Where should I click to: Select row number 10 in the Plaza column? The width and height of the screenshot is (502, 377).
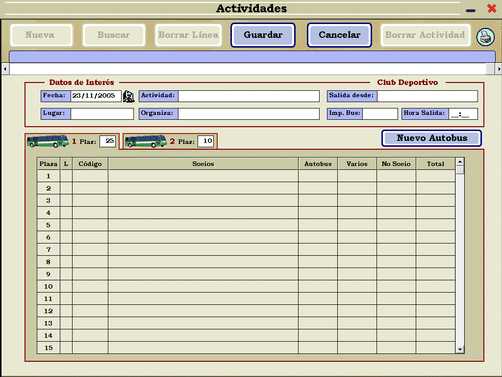coord(48,286)
